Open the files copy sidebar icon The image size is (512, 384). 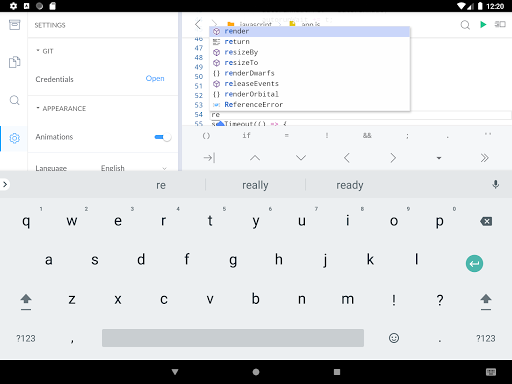[x=14, y=62]
